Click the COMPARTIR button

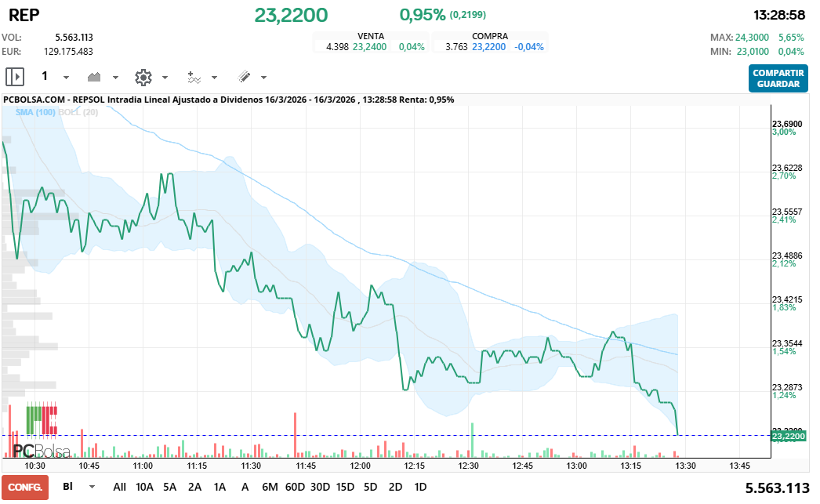point(778,73)
